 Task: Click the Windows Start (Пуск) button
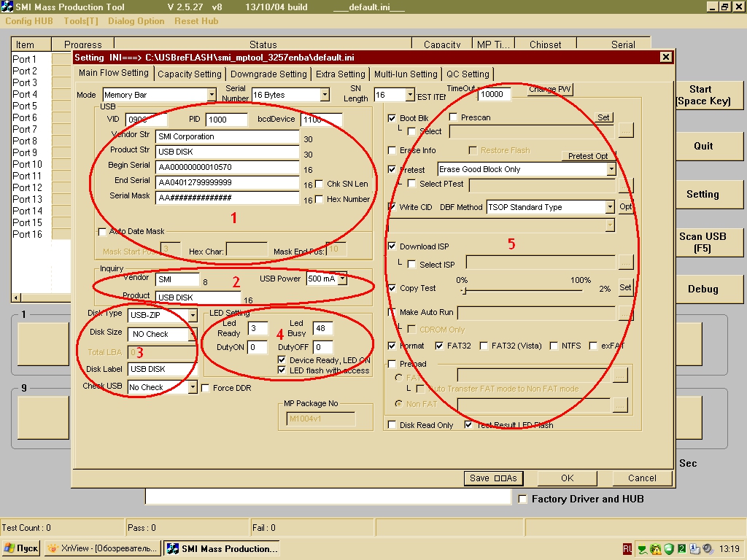(x=20, y=548)
